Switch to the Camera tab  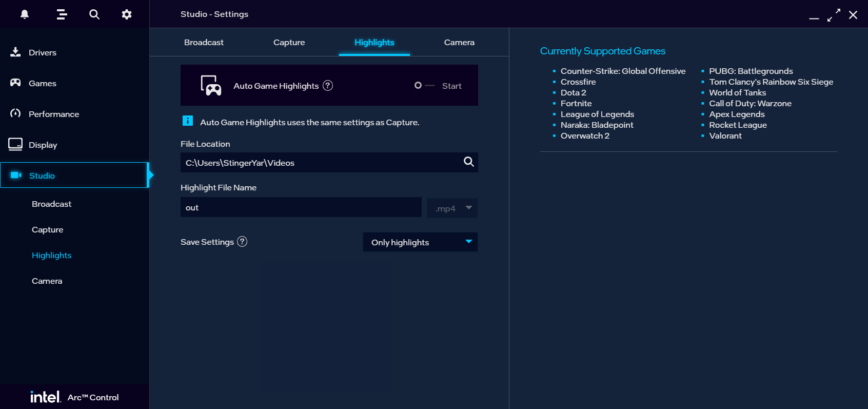pyautogui.click(x=459, y=43)
